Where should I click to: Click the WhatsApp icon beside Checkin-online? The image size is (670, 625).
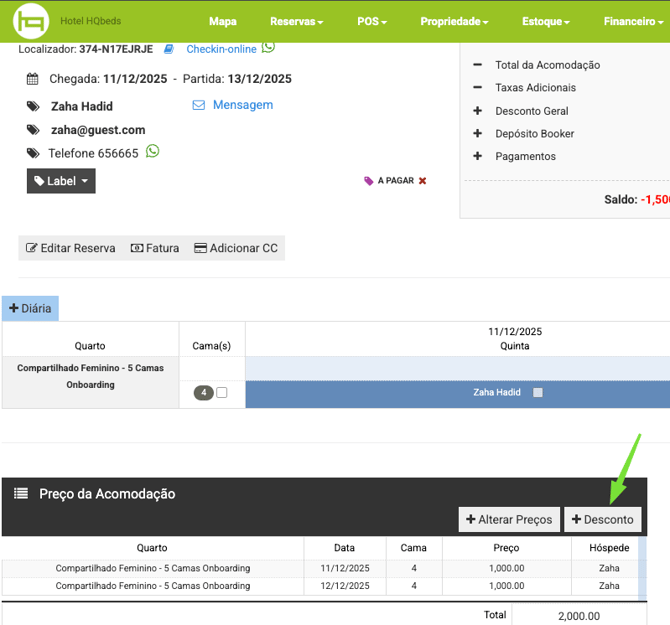click(268, 47)
